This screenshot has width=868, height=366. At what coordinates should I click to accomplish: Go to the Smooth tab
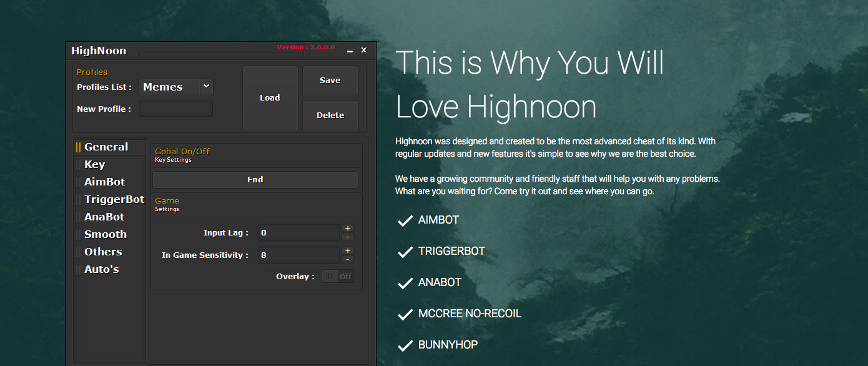point(110,234)
